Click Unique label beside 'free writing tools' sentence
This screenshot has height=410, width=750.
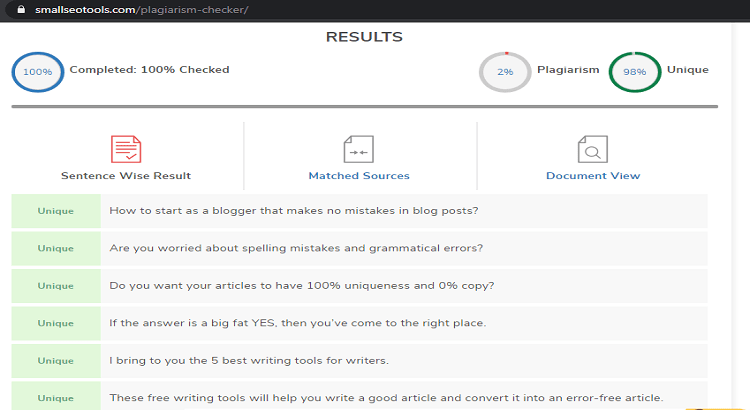(56, 398)
